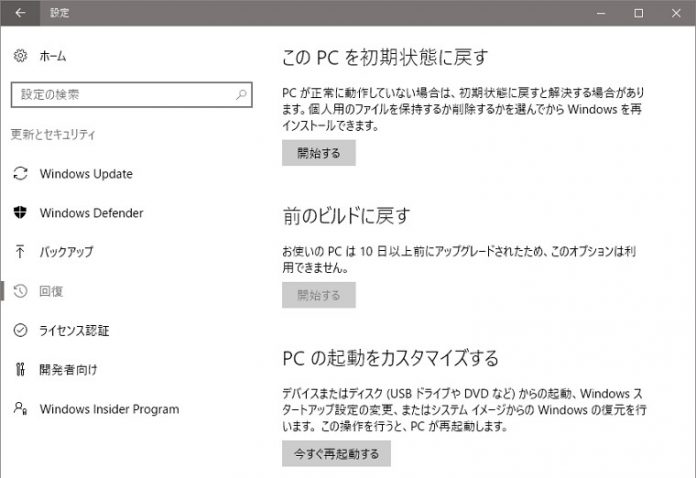Click the magnifier icon in search box

[241, 95]
